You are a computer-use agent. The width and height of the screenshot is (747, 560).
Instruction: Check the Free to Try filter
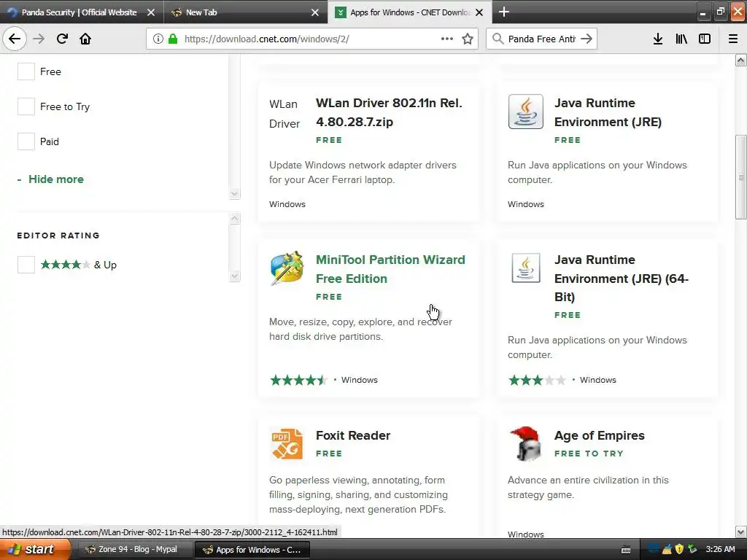pyautogui.click(x=26, y=106)
